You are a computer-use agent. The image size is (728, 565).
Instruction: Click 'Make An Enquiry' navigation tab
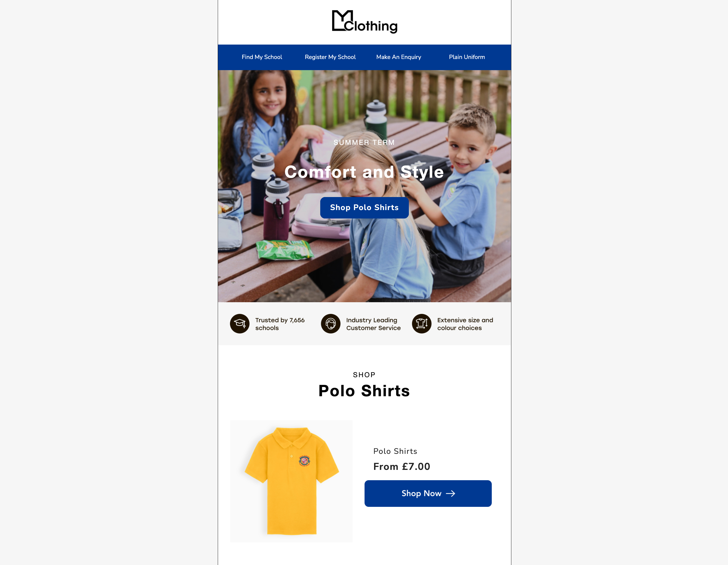pos(398,57)
